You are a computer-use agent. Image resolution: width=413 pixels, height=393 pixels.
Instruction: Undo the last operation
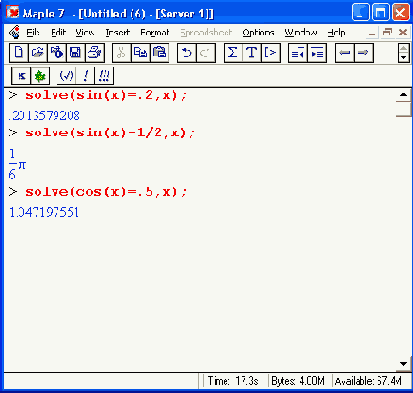point(187,53)
